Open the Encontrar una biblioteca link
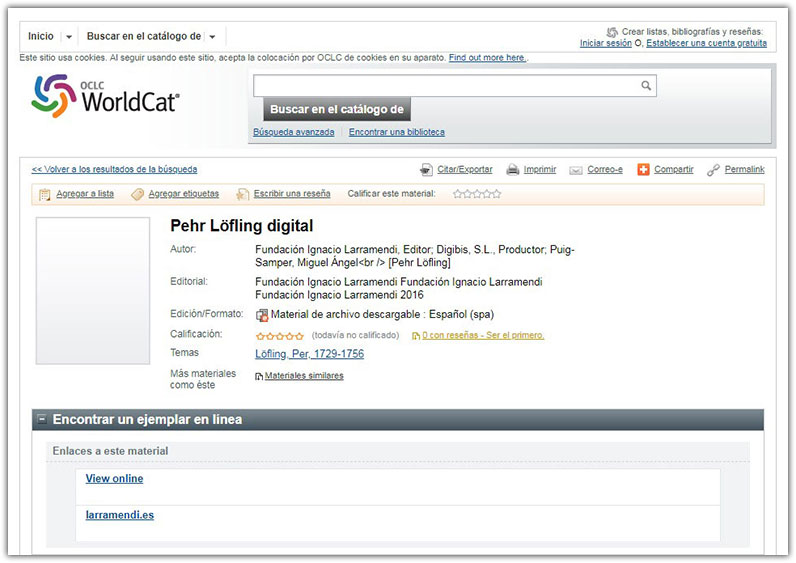Image resolution: width=796 pixels, height=563 pixels. tap(396, 132)
